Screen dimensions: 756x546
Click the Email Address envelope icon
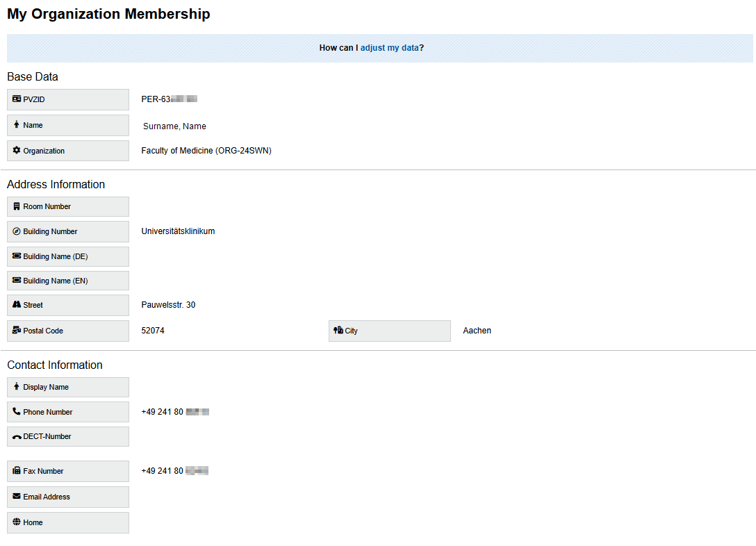point(15,497)
